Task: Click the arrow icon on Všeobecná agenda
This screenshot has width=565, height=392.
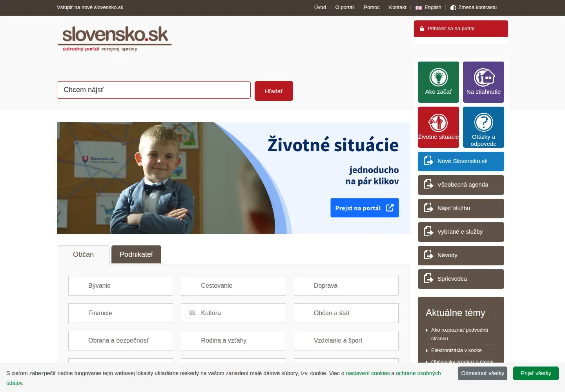Action: click(x=428, y=185)
